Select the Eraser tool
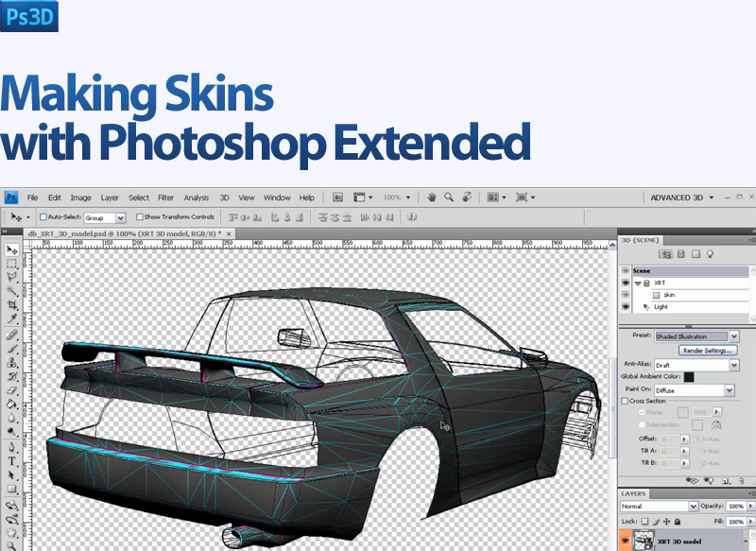756x551 pixels. tap(12, 390)
